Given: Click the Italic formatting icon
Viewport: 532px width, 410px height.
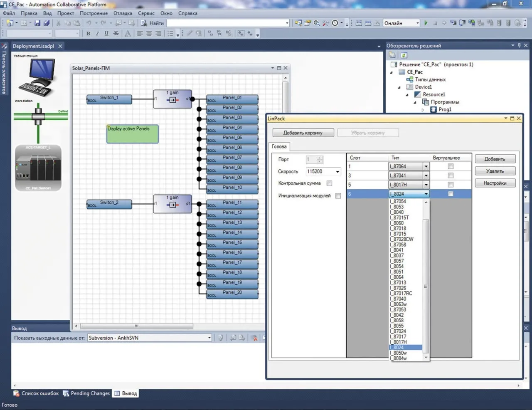Looking at the screenshot, I should pyautogui.click(x=97, y=33).
